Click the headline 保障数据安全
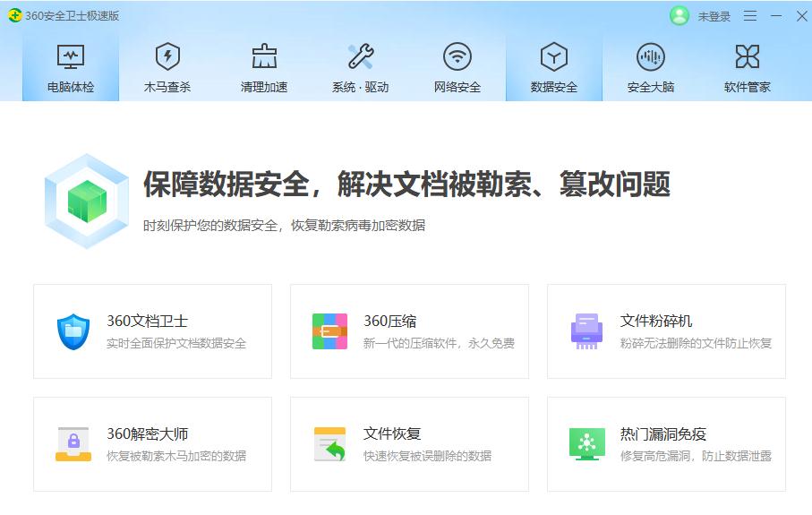This screenshot has width=812, height=515. (227, 184)
